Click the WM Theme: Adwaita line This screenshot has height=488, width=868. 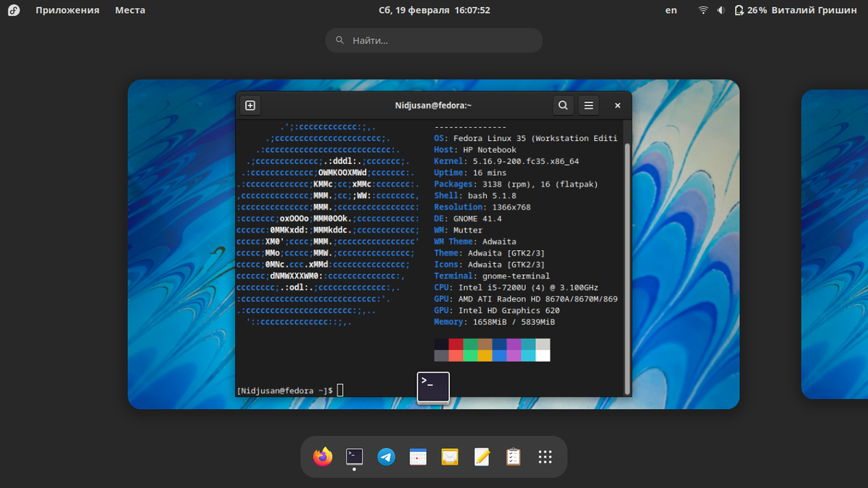(475, 241)
